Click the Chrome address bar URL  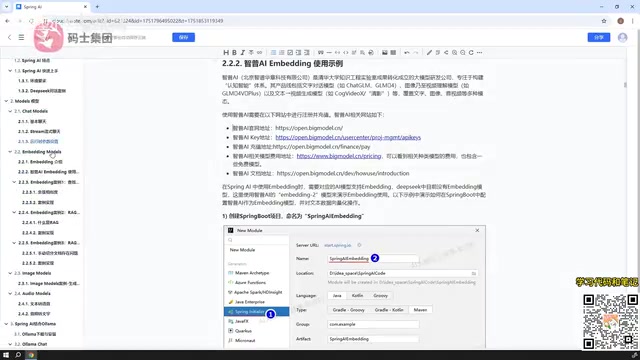(x=138, y=21)
